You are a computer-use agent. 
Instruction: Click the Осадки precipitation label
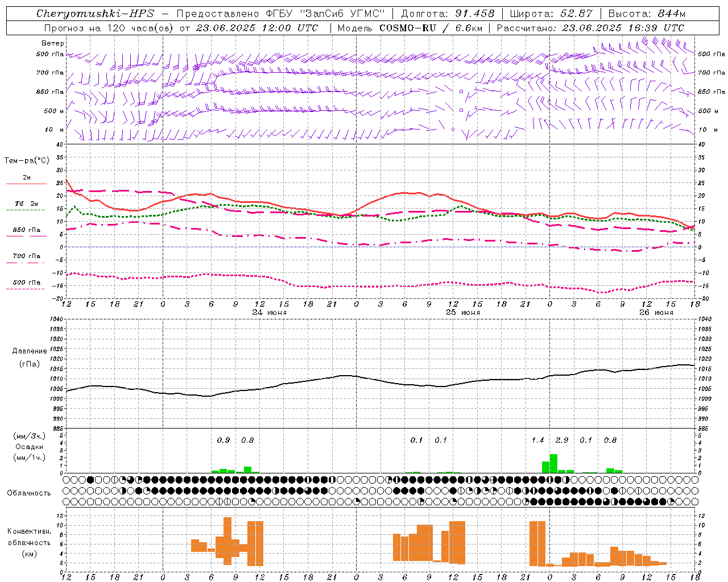coord(30,447)
